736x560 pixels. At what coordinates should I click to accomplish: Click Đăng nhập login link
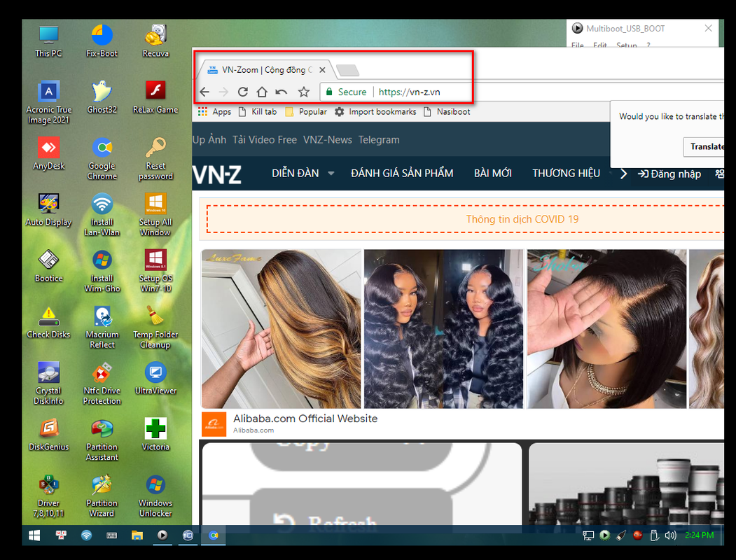pos(669,174)
